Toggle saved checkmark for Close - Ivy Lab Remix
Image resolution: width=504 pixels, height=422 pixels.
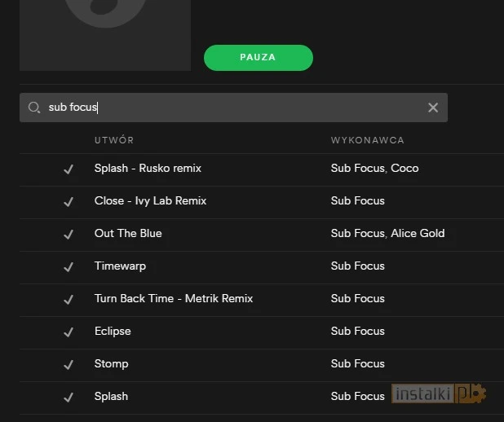pos(69,201)
